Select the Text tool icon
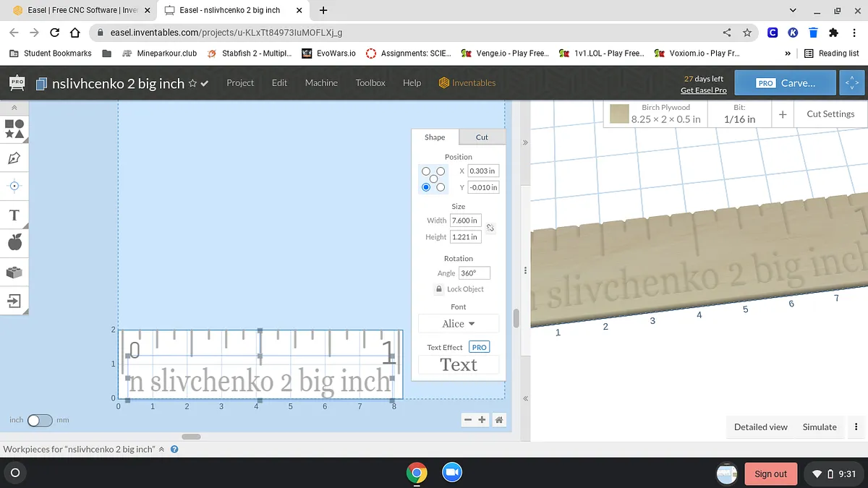The height and width of the screenshot is (488, 868). 14,215
